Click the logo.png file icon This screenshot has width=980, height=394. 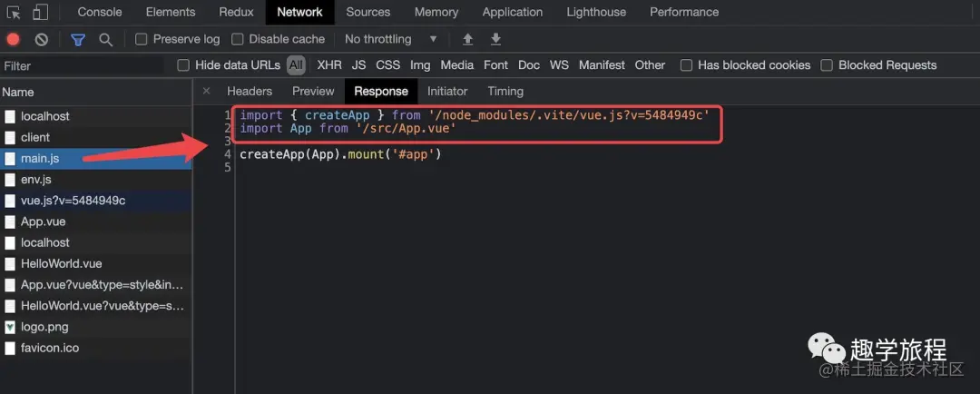(9, 327)
